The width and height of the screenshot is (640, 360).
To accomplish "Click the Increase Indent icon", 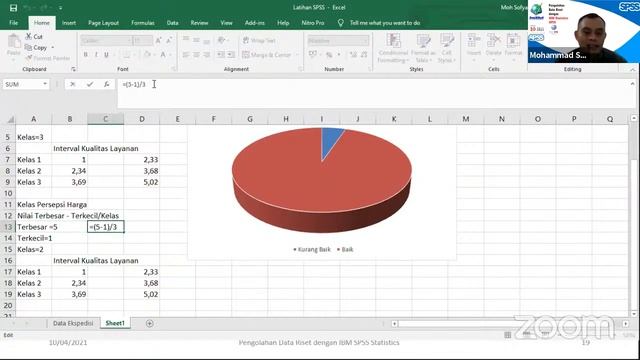I will click(x=231, y=55).
